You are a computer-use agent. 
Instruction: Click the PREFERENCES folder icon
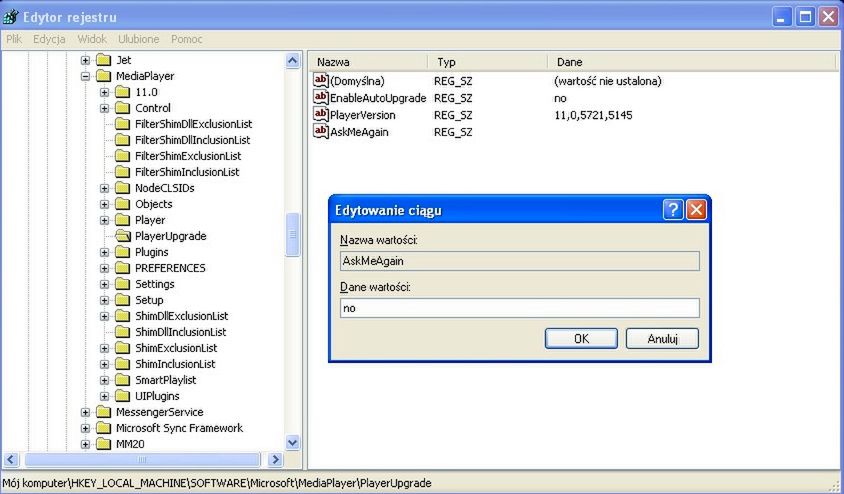point(123,268)
